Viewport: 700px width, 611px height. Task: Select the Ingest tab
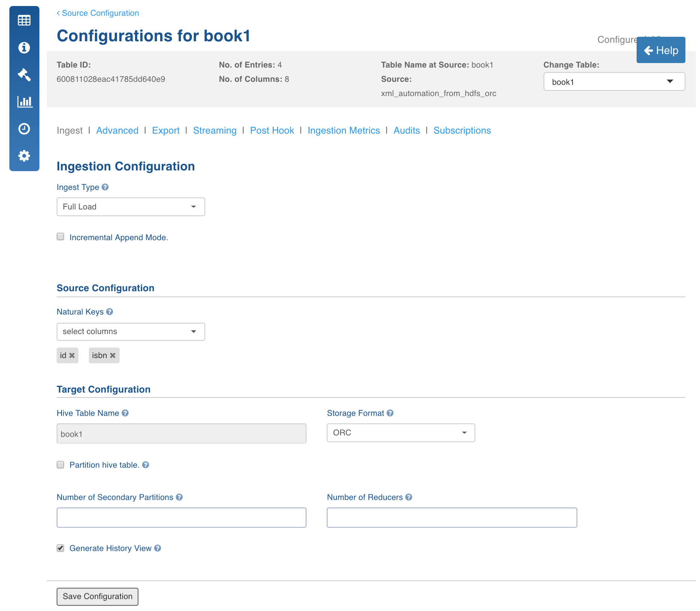pos(70,130)
